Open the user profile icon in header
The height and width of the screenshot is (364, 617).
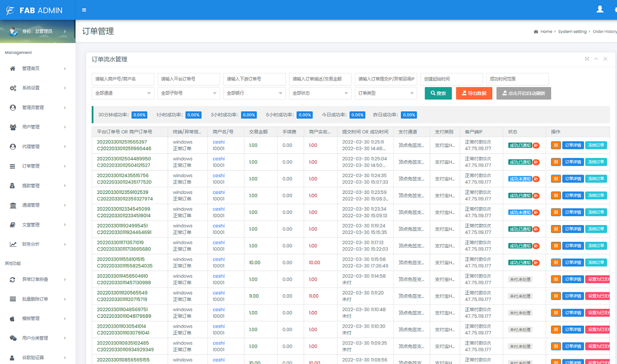(600, 9)
